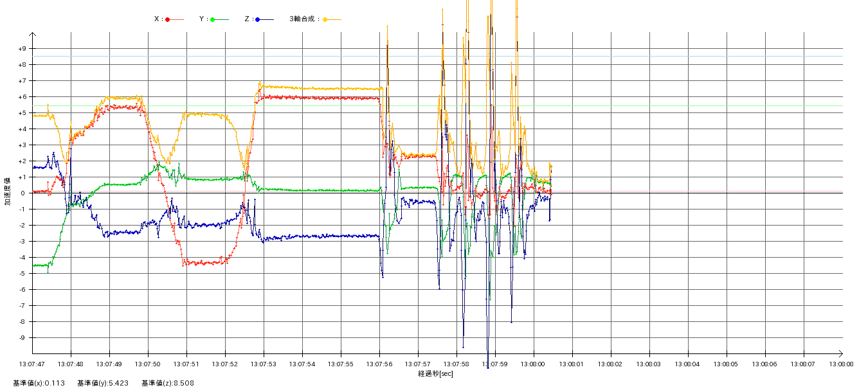Viewport: 868px width, 392px height.
Task: Click the arrow at the X axis end
Action: coord(840,353)
